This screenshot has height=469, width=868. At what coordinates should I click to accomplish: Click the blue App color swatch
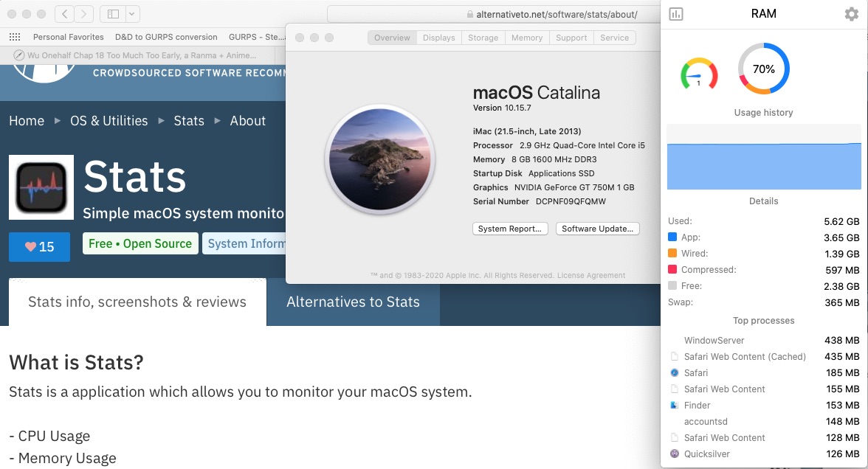click(x=672, y=237)
